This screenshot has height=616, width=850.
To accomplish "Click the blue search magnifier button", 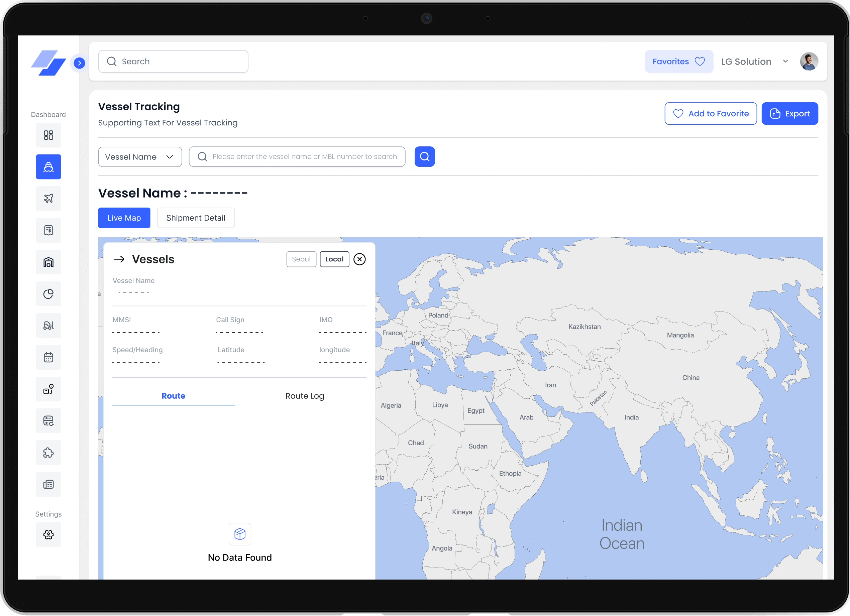I will (424, 157).
